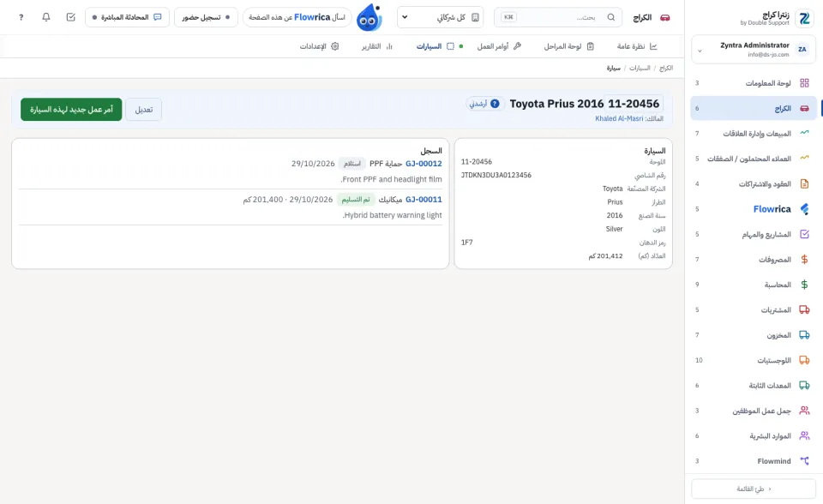Viewport: 823px width, 504px height.
Task: Click the Toyota Prius 2016 page title
Action: click(557, 104)
